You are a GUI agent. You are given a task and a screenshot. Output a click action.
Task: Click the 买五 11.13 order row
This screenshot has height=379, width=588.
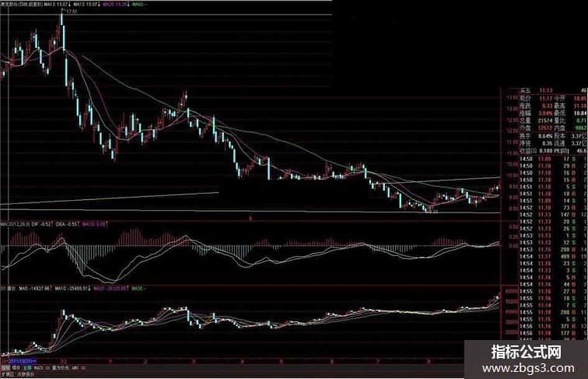click(x=553, y=90)
